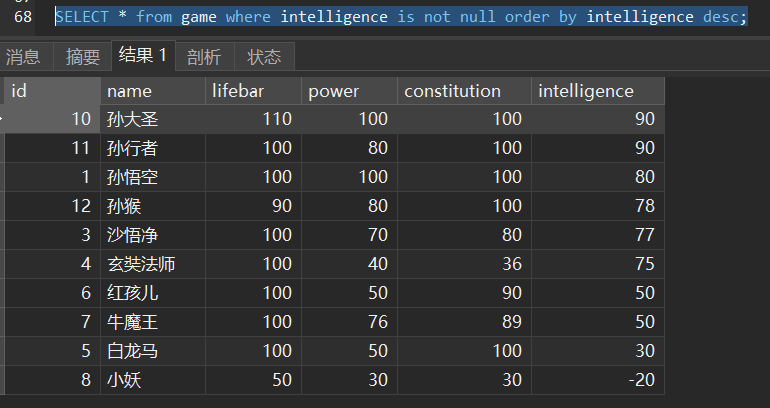Click constitution value 89 of 牛魔王
This screenshot has width=770, height=408.
[464, 322]
